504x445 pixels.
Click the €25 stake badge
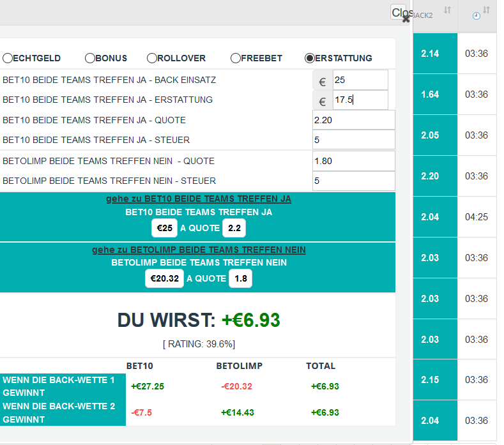click(164, 228)
